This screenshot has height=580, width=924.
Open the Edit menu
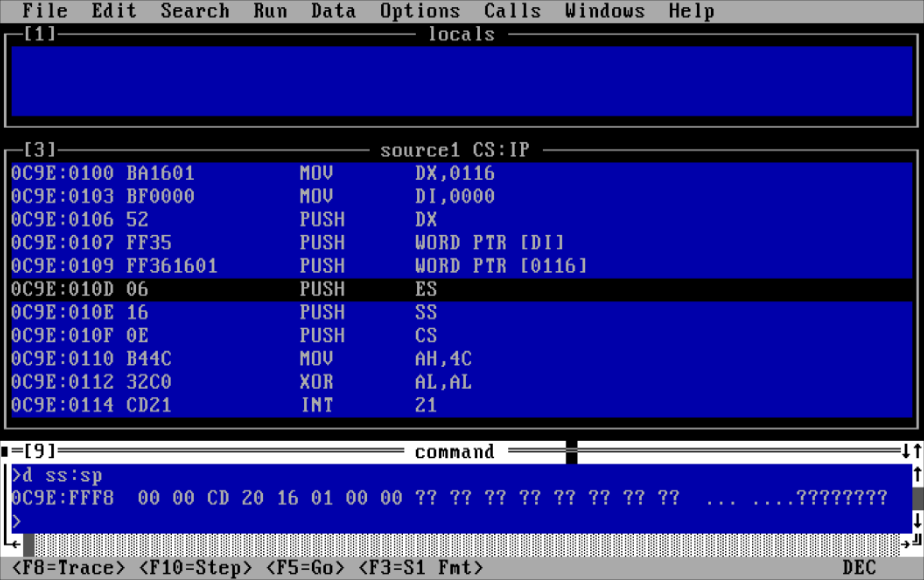tap(114, 11)
